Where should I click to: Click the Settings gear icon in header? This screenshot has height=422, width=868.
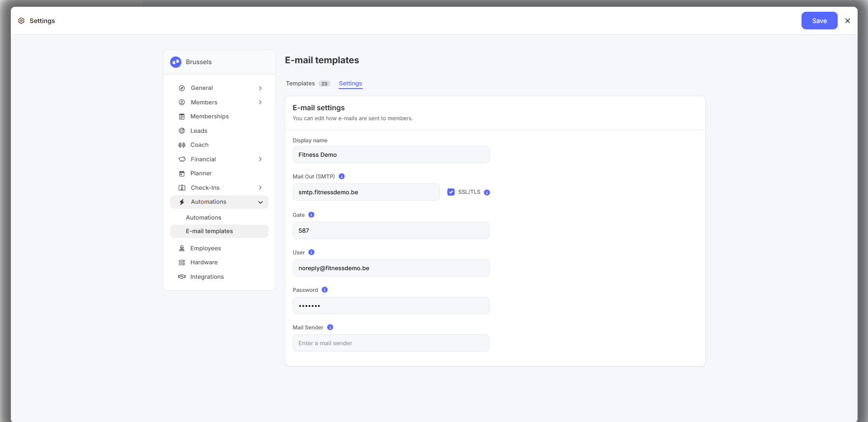point(21,21)
